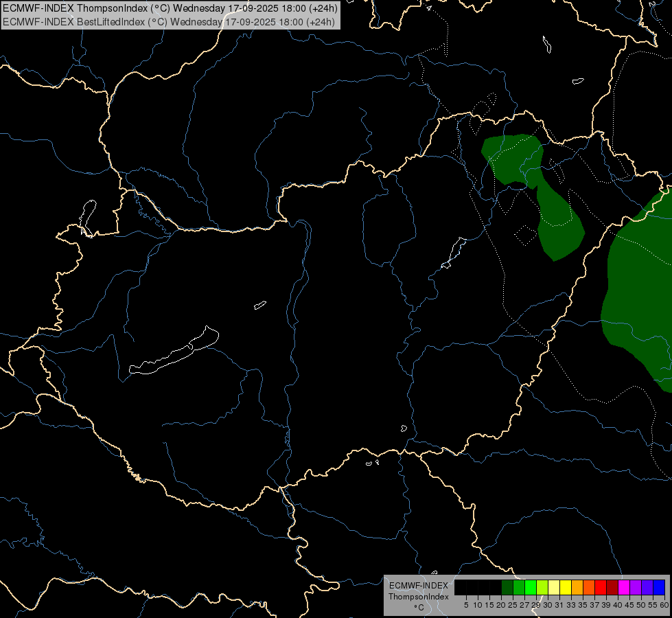Select the lime 29-30 legend swatch
The image size is (672, 618).
[542, 588]
